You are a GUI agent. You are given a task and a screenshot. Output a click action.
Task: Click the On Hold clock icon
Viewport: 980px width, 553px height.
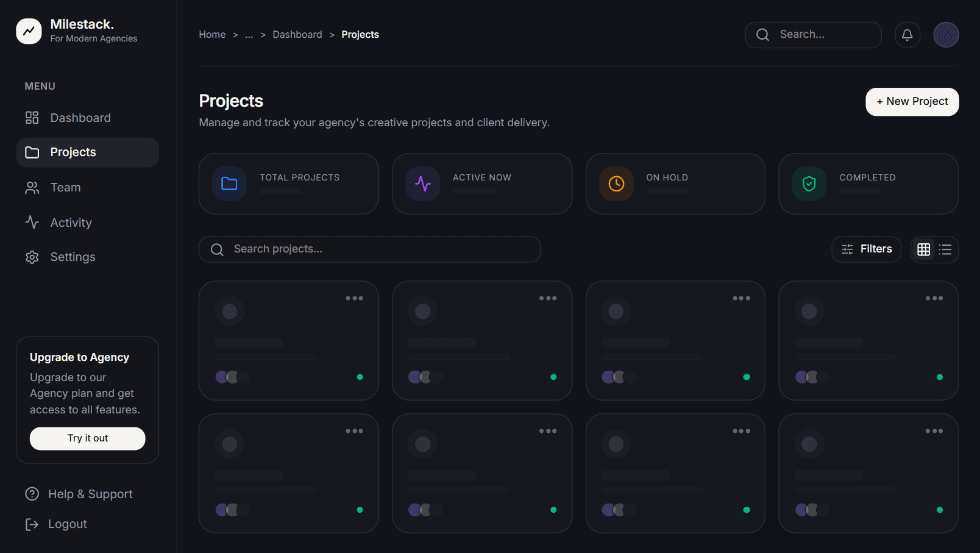[616, 184]
